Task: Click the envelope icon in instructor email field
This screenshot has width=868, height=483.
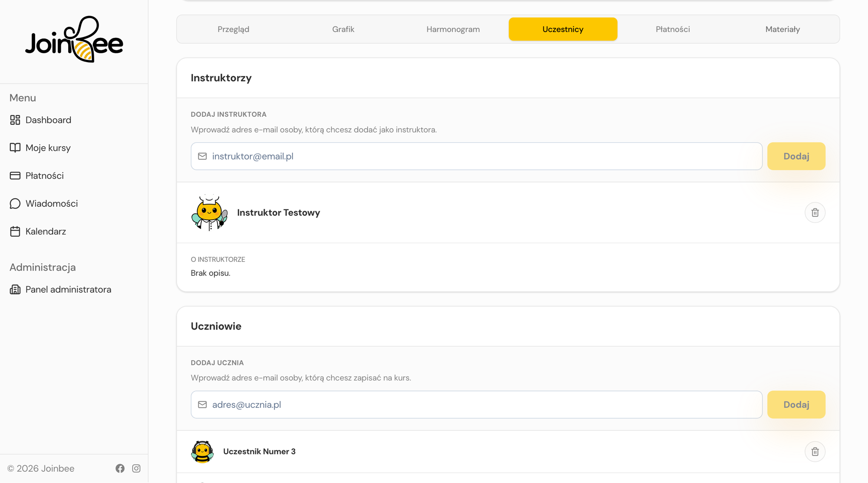Action: tap(202, 156)
